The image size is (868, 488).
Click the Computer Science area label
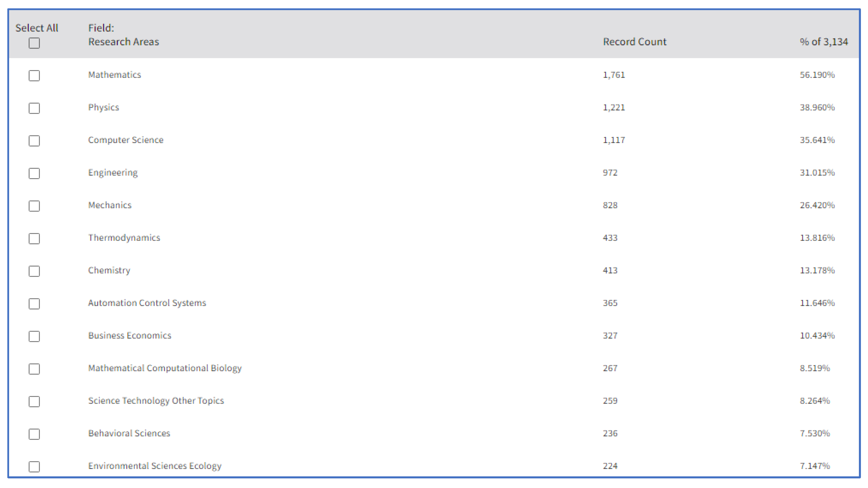point(126,140)
